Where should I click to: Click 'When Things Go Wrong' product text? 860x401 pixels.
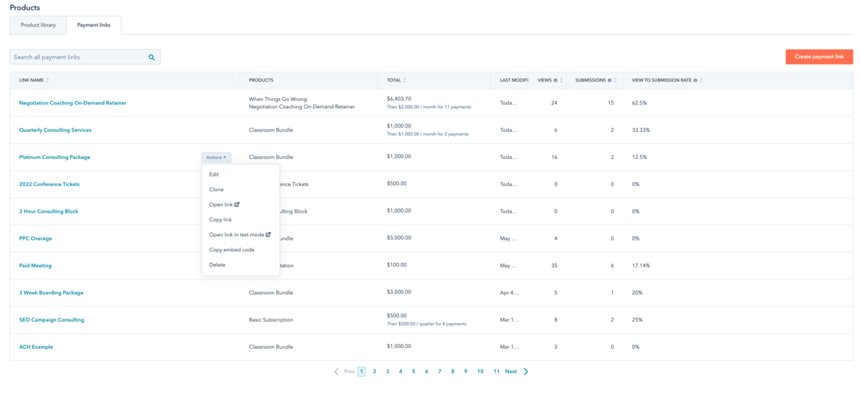click(278, 99)
